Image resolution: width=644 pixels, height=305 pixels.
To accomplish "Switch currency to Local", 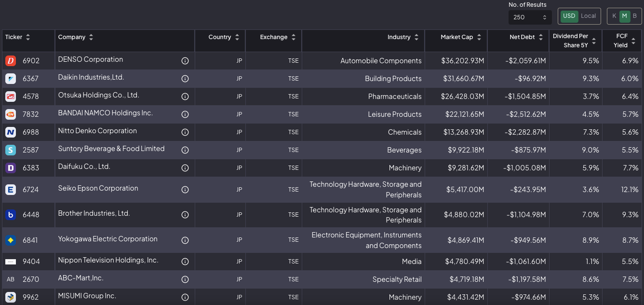I will tap(589, 16).
